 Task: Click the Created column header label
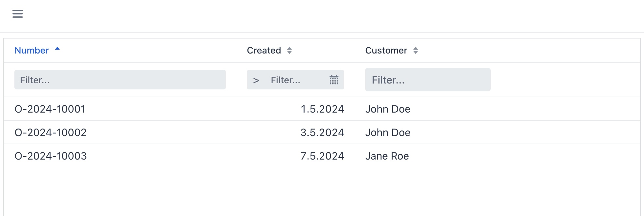tap(264, 51)
